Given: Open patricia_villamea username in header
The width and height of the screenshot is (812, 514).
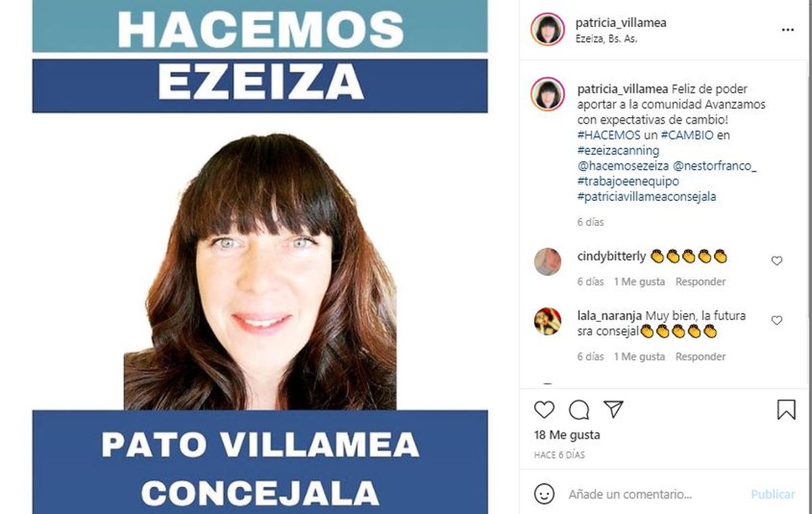Looking at the screenshot, I should tap(621, 22).
